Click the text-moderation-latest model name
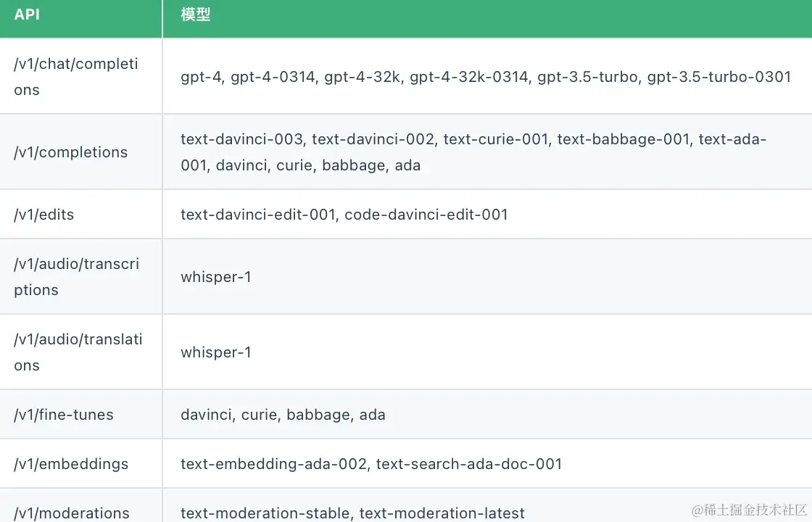The image size is (812, 522). point(442,513)
